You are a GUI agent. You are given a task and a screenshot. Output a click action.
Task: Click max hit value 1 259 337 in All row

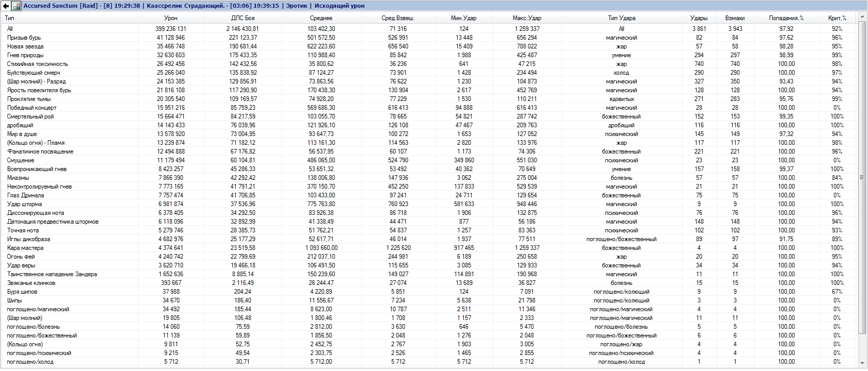(x=527, y=29)
